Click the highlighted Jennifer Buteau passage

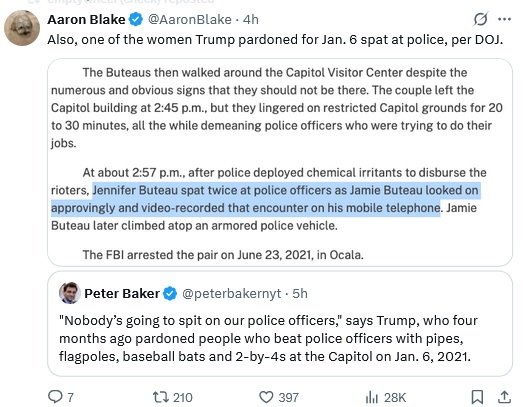266,199
